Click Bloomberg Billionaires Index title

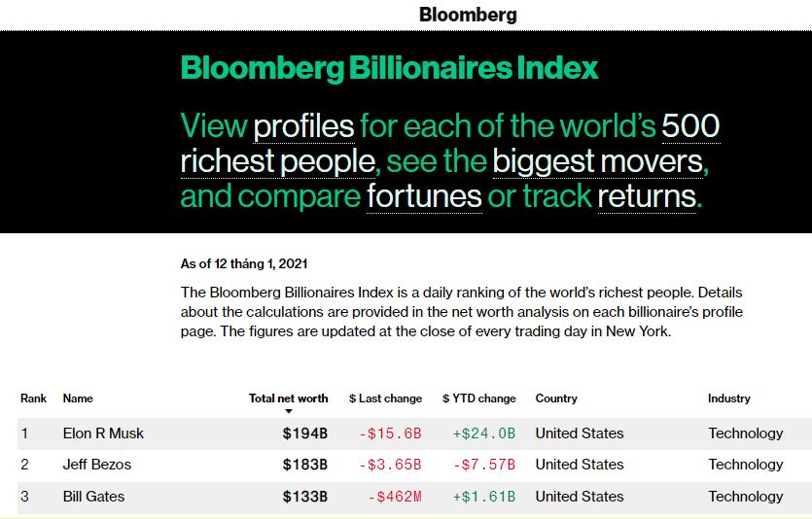click(389, 68)
